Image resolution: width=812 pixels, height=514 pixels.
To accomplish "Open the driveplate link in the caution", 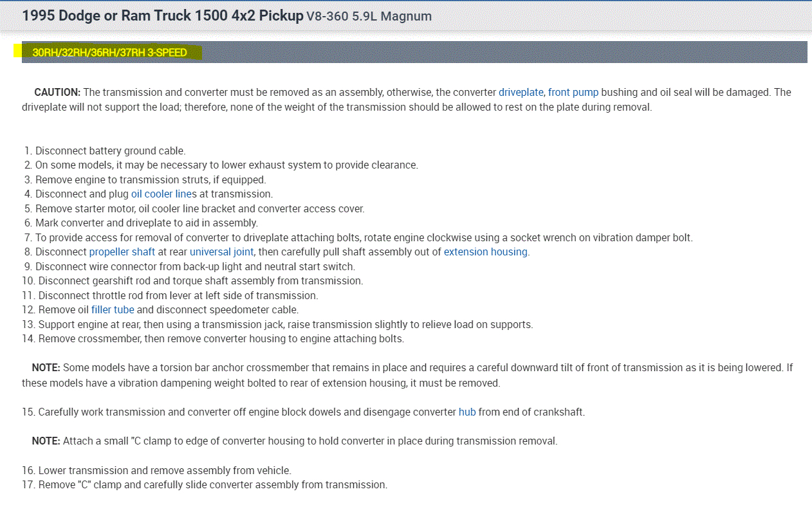I will coord(521,92).
